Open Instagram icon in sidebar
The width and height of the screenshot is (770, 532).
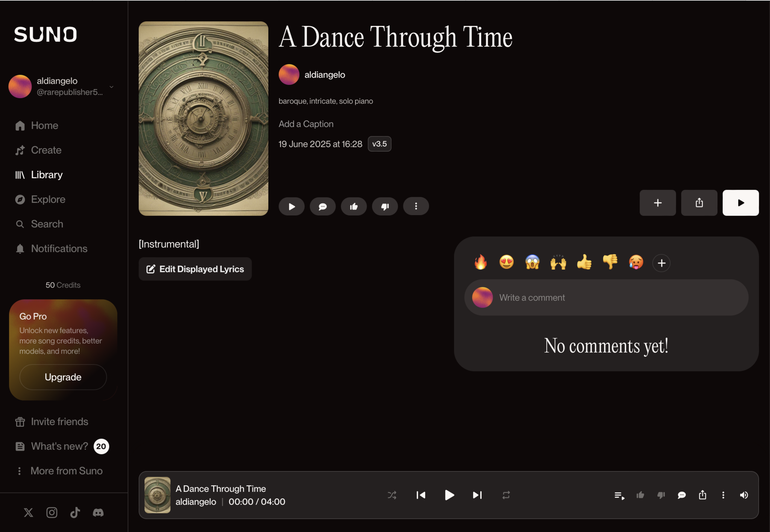click(x=52, y=512)
